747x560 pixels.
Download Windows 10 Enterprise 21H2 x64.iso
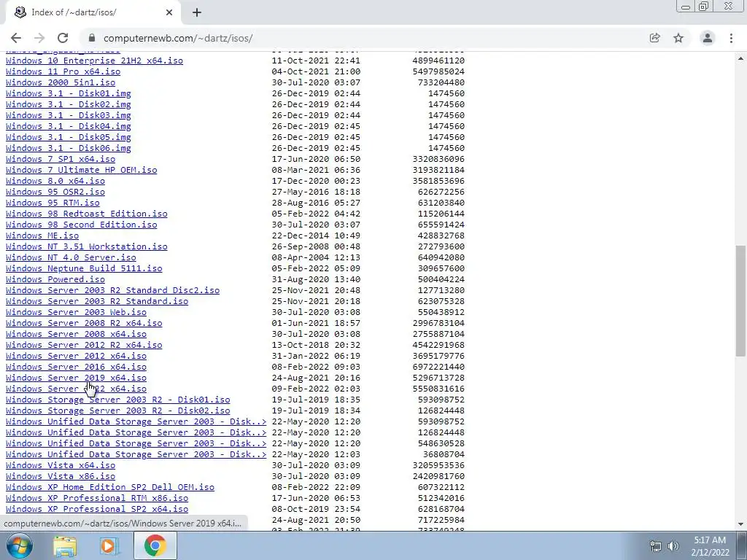[94, 61]
